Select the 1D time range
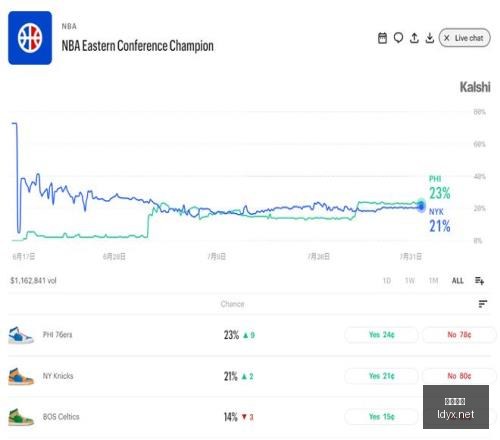 [x=387, y=281]
